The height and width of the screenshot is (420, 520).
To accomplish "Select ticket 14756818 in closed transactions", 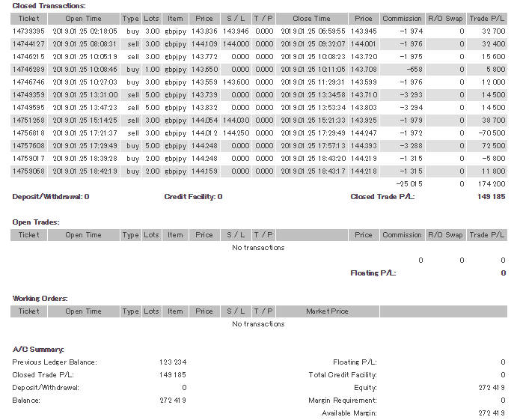I will (x=28, y=133).
